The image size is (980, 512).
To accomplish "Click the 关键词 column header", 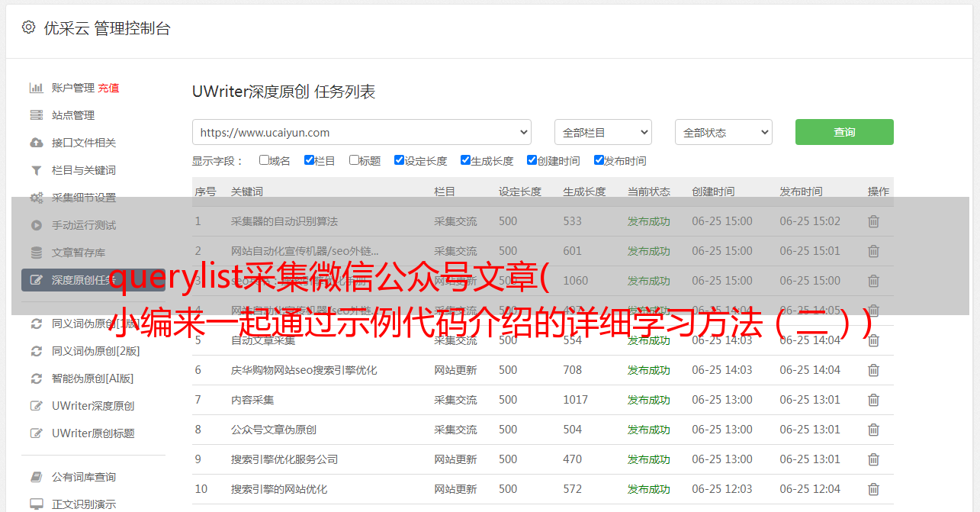I will 247,192.
